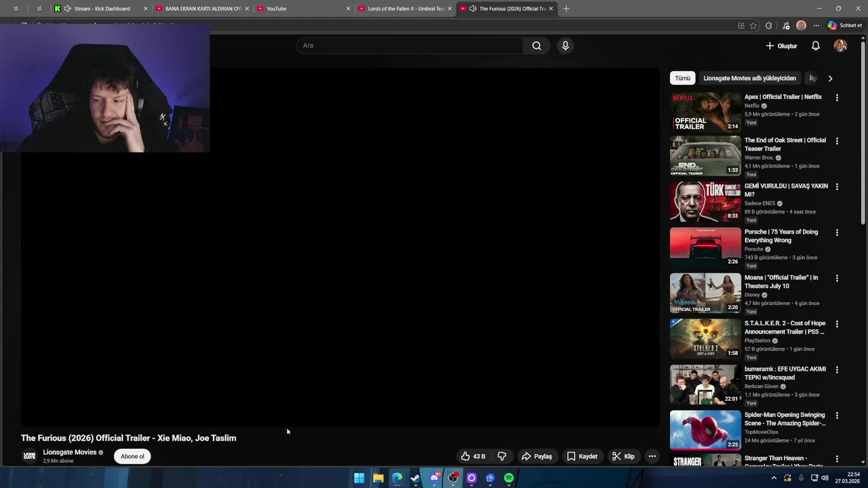
Task: Show hidden system tray icons chevron
Action: (x=774, y=478)
